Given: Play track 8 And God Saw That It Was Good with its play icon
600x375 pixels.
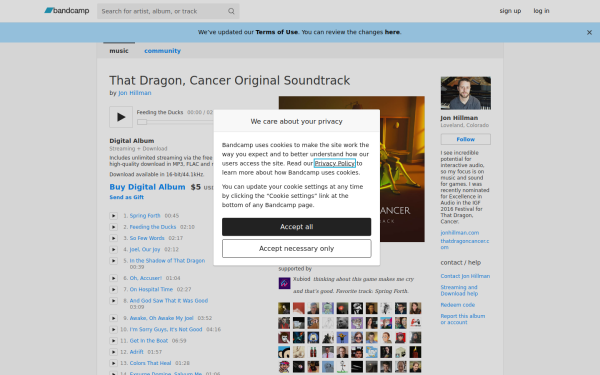Looking at the screenshot, I should tap(113, 301).
